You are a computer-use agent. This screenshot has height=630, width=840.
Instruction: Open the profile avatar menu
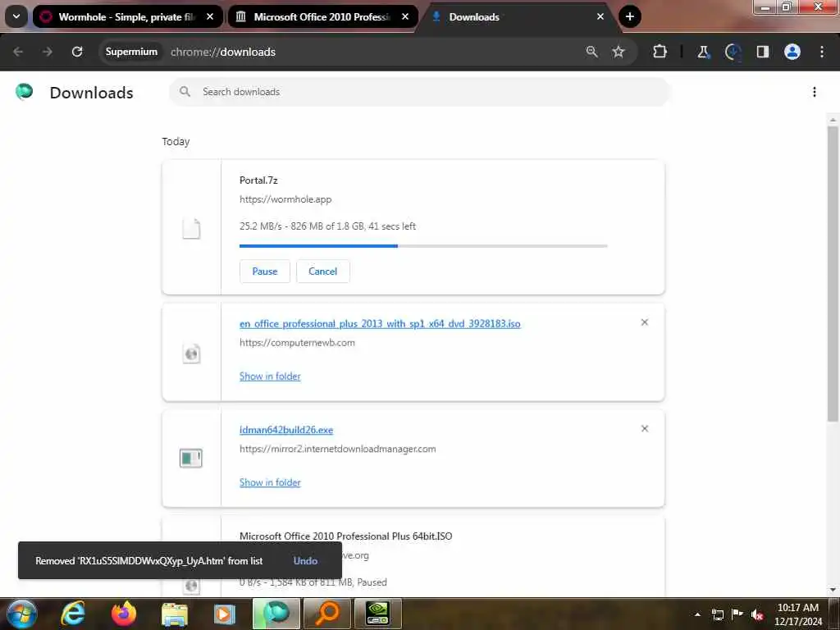(x=792, y=52)
